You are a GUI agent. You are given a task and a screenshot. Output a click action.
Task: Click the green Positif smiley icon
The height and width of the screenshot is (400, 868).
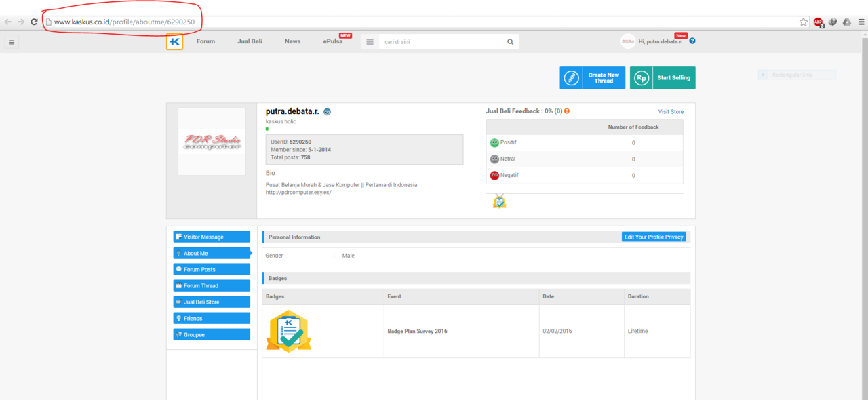(494, 143)
